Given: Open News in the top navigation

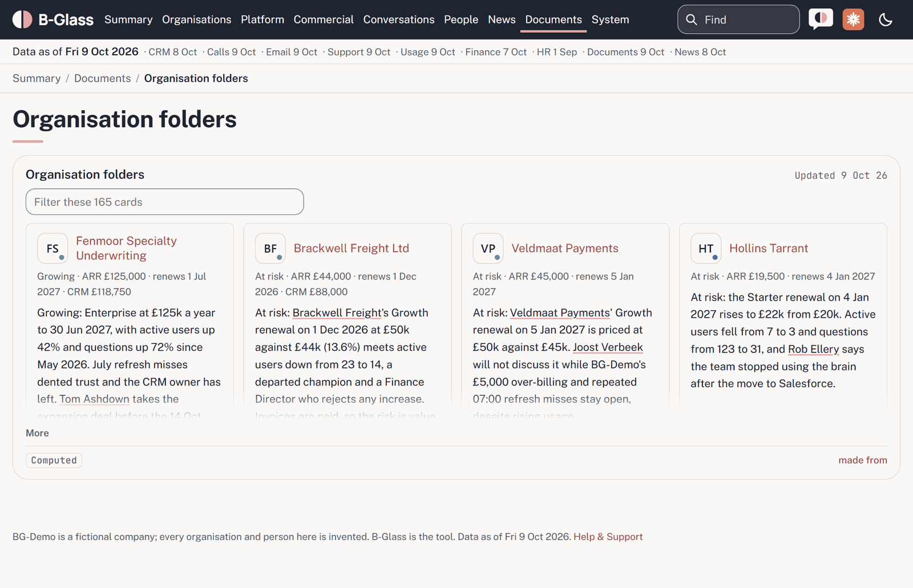Looking at the screenshot, I should (x=502, y=19).
